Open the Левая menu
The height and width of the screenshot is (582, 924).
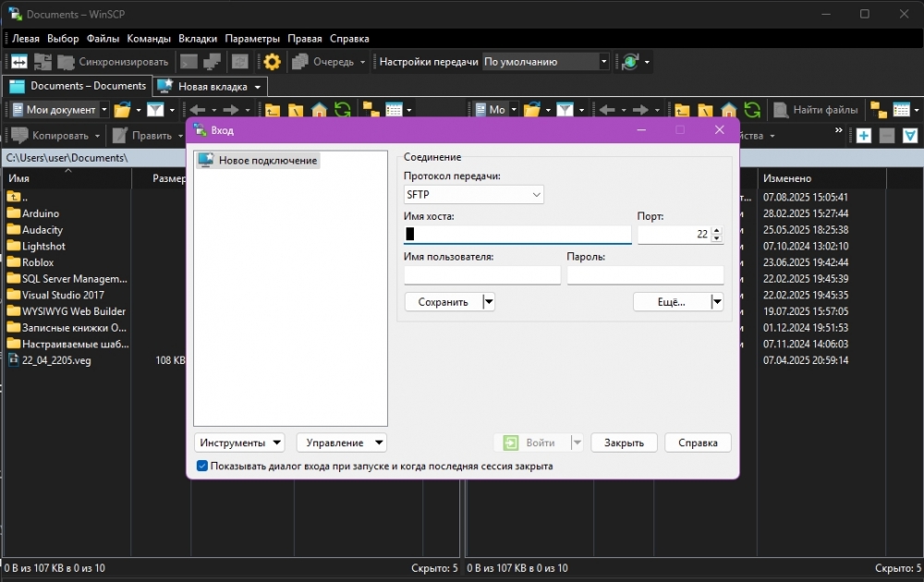coord(25,39)
